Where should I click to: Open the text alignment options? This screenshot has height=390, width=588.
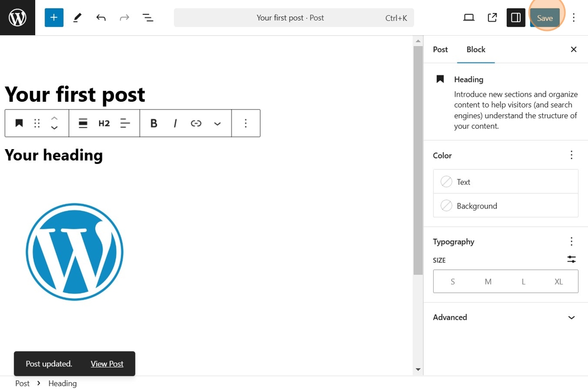125,123
